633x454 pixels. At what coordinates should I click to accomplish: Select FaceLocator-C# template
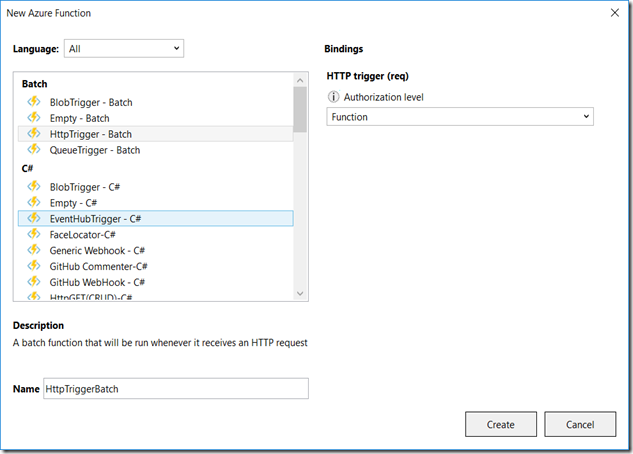point(155,234)
